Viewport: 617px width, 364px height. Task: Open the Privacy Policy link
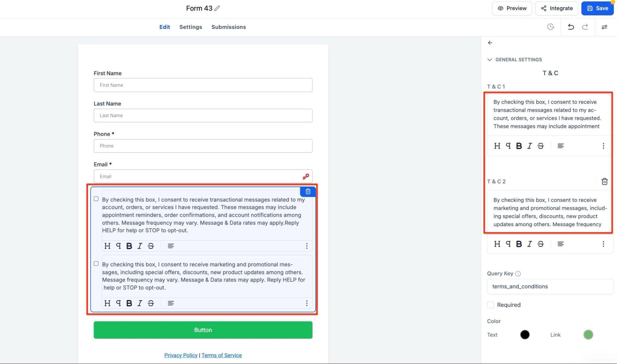[181, 355]
